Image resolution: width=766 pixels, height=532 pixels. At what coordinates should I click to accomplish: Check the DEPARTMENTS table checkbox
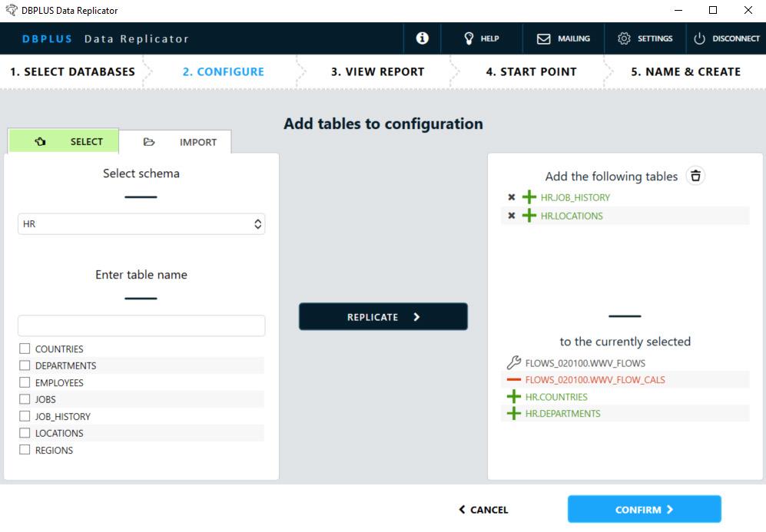pos(25,365)
